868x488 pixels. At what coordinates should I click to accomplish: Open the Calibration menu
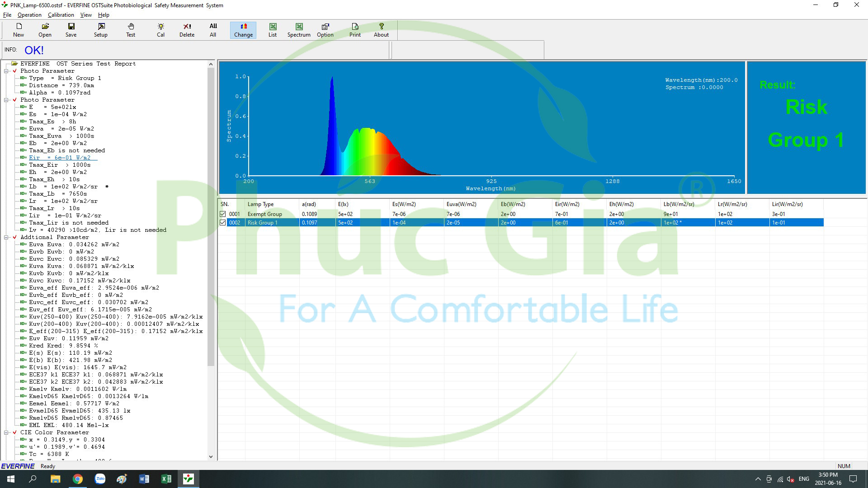61,15
